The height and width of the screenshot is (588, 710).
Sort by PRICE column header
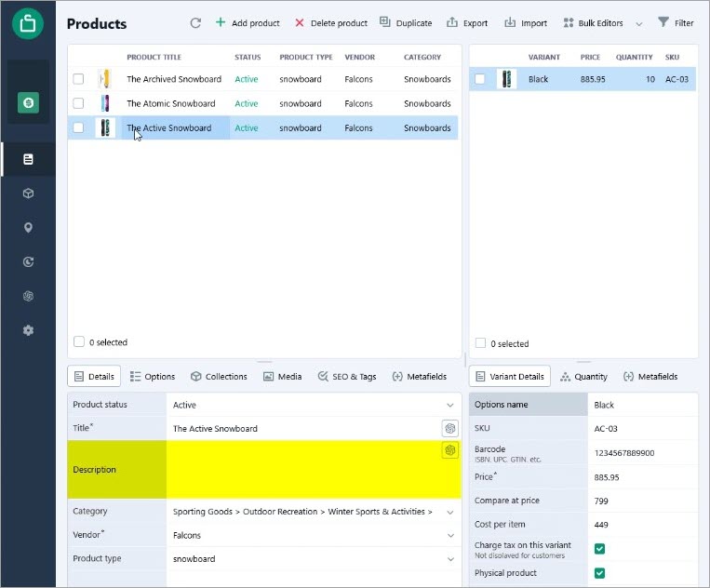click(x=590, y=57)
